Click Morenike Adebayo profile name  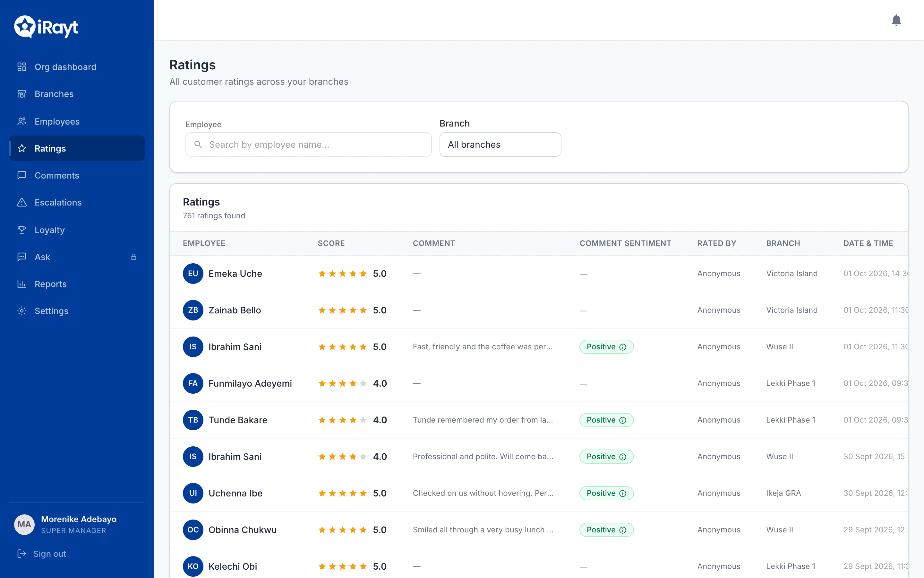pyautogui.click(x=79, y=519)
